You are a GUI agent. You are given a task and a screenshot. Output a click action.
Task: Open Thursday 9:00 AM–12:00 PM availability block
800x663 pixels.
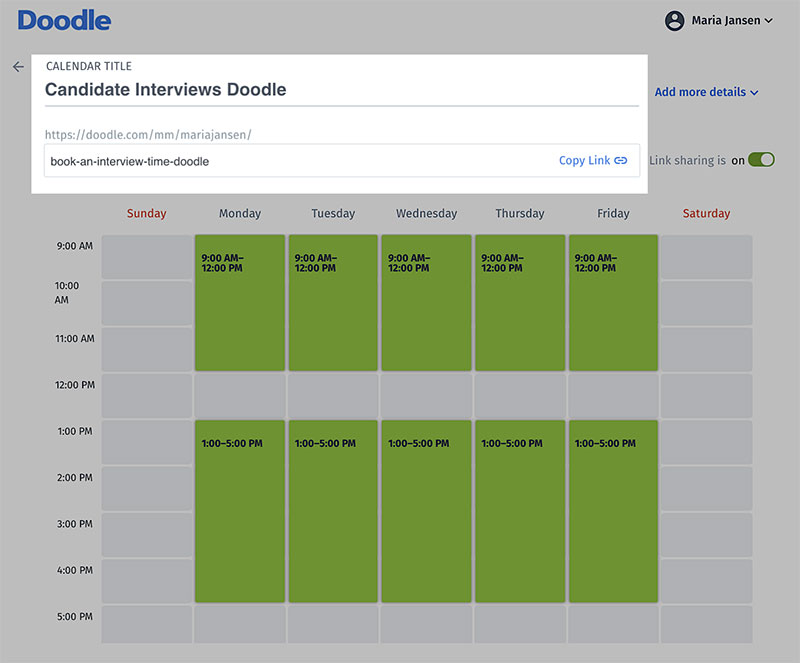[520, 303]
